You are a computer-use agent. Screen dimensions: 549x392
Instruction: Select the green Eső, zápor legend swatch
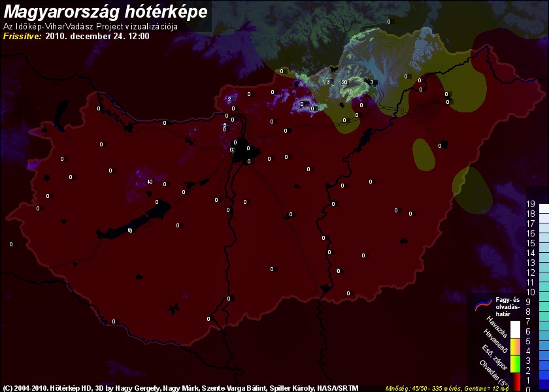click(516, 361)
